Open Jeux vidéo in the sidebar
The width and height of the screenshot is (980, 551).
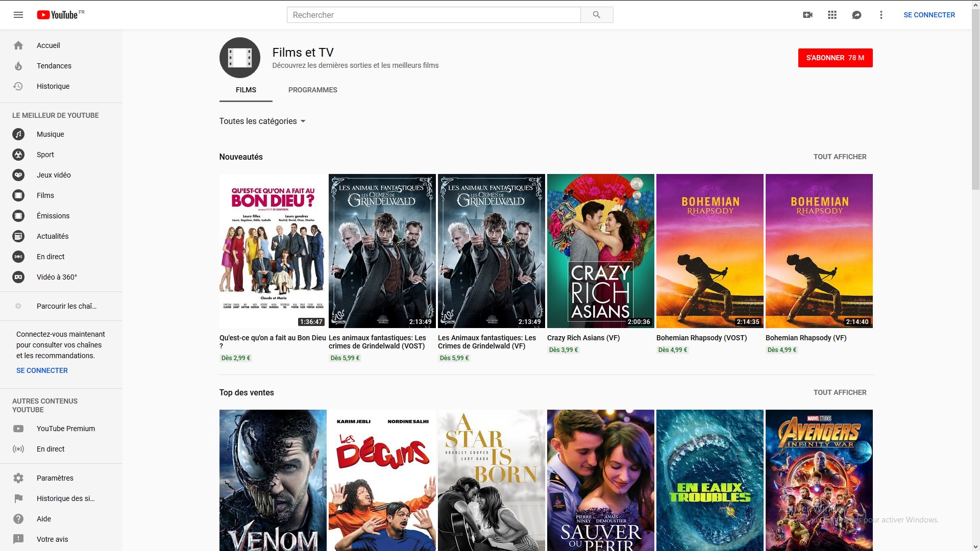click(x=54, y=175)
